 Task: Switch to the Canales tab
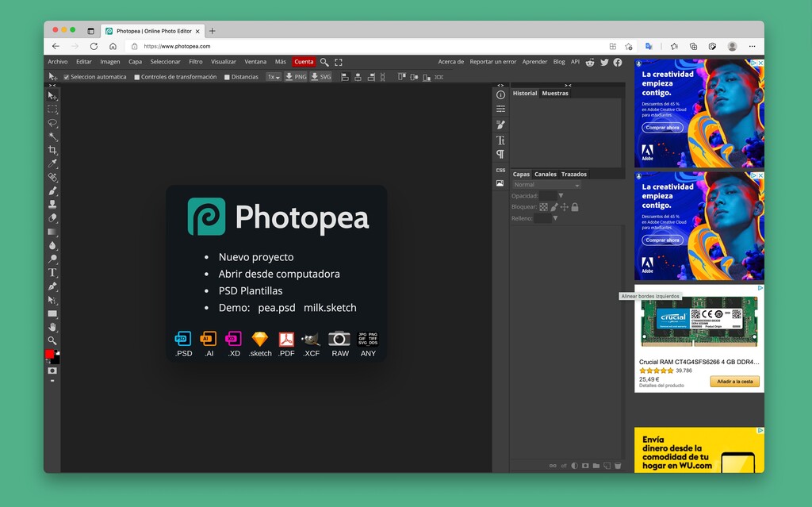(545, 174)
